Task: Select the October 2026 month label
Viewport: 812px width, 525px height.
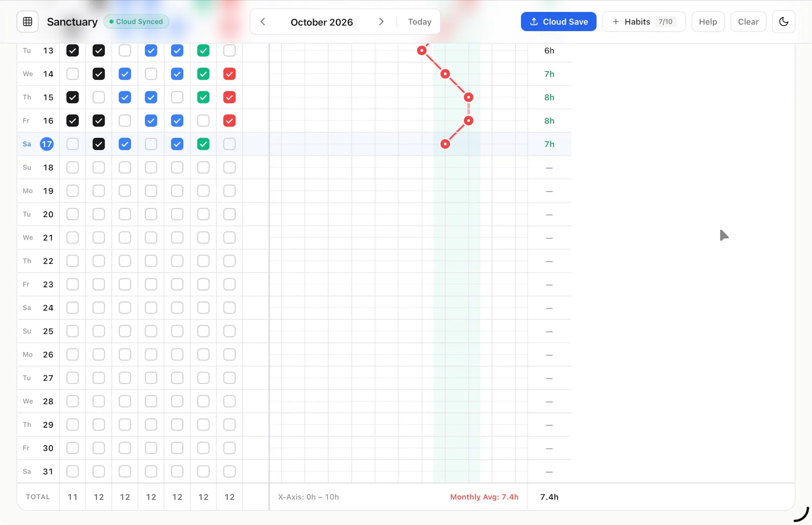Action: 322,22
